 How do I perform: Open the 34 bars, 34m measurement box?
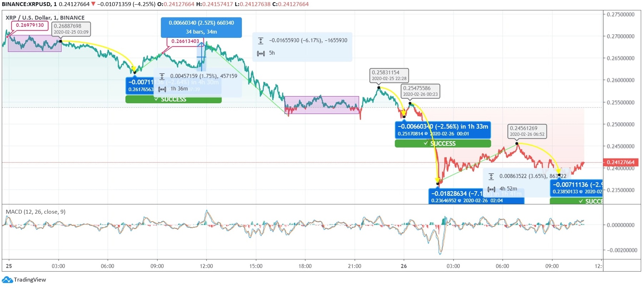201,27
